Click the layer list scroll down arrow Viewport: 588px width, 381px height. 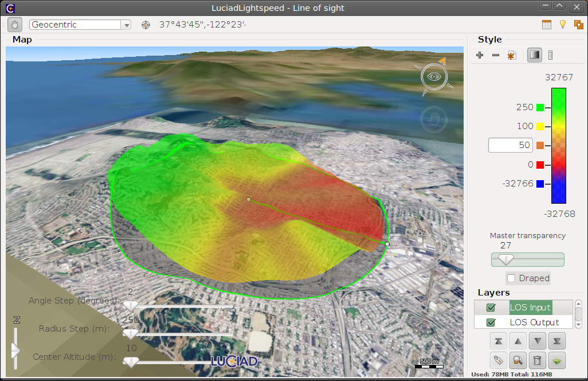pos(578,325)
